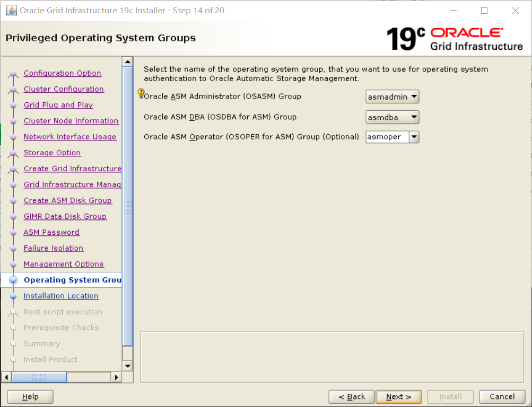Minimize the installer window
This screenshot has width=532, height=407.
[x=453, y=11]
